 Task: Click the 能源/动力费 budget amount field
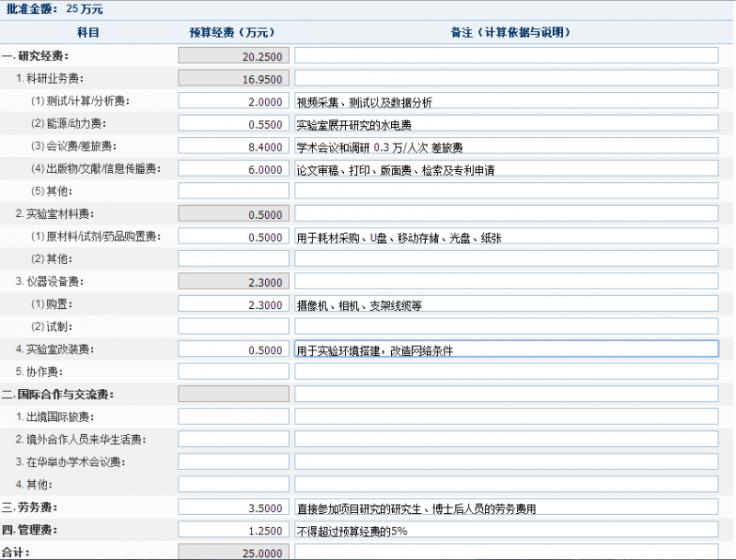234,123
